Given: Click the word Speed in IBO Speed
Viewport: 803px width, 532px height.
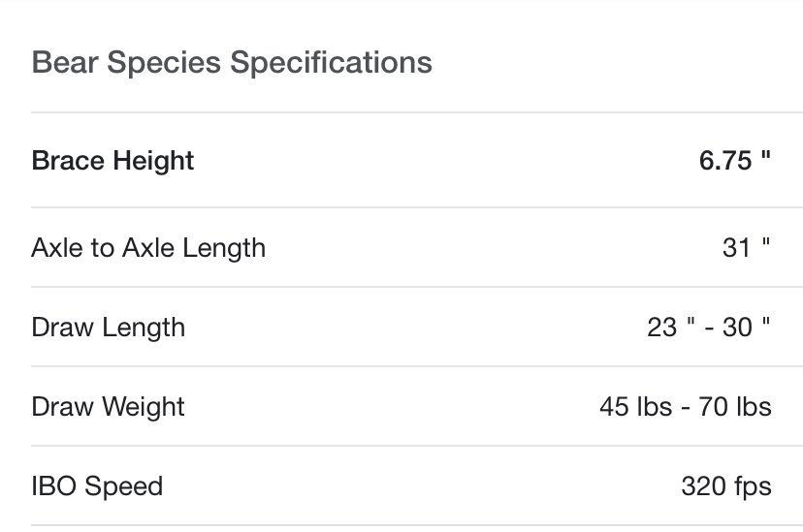Looking at the screenshot, I should coord(123,486).
